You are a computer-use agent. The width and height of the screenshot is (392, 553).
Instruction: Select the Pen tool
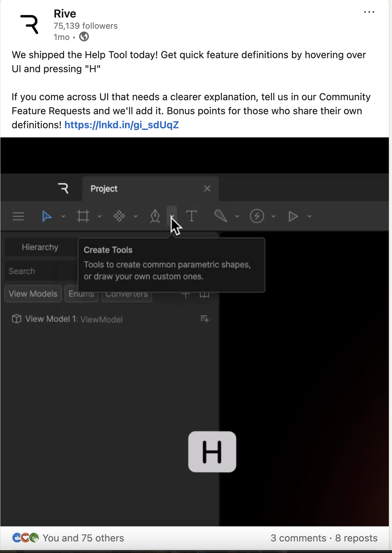[x=155, y=216]
